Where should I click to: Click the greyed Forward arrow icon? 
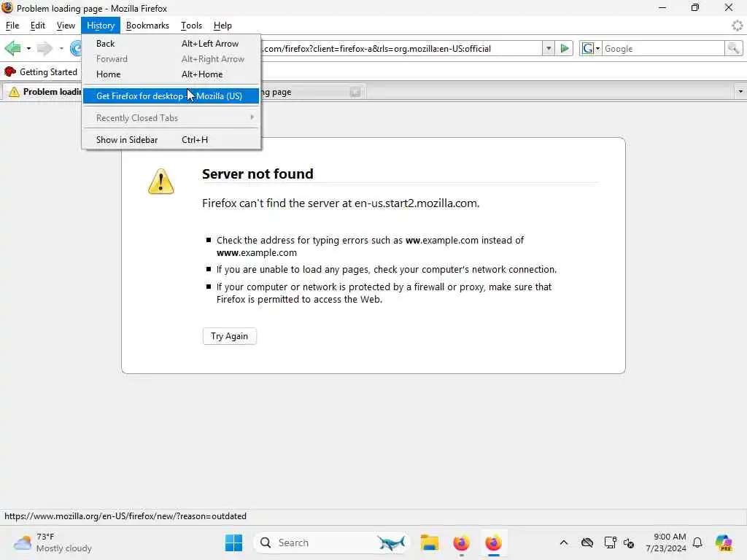coord(44,48)
